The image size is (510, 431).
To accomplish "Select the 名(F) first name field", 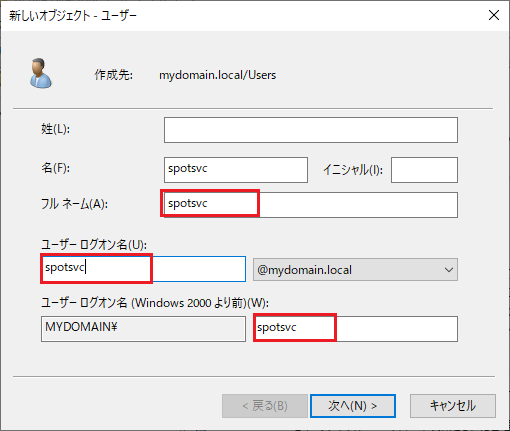I will click(236, 170).
